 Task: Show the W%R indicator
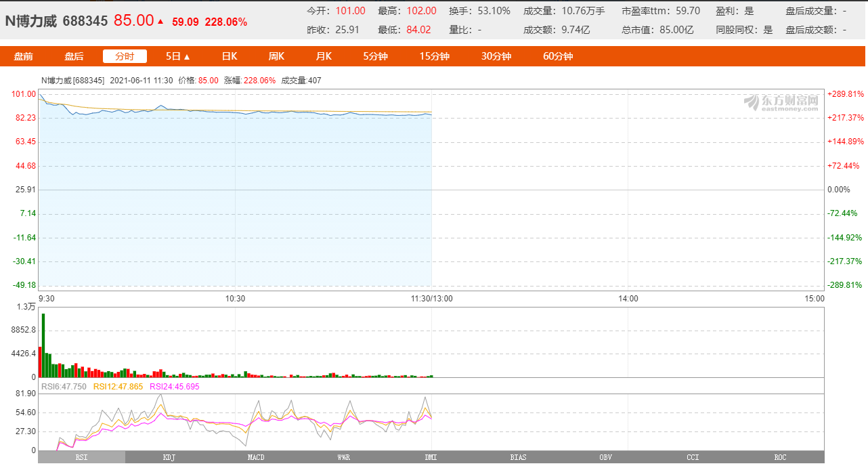click(x=343, y=458)
